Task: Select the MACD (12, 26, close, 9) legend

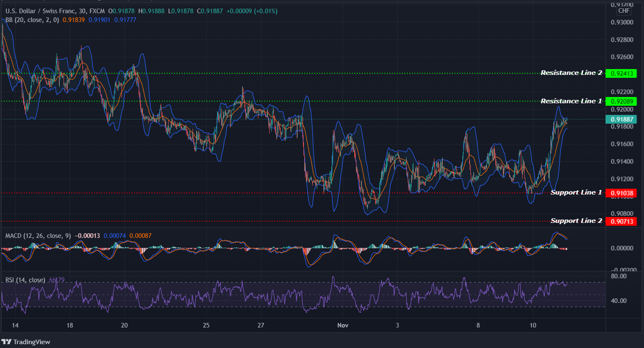Action: point(38,236)
